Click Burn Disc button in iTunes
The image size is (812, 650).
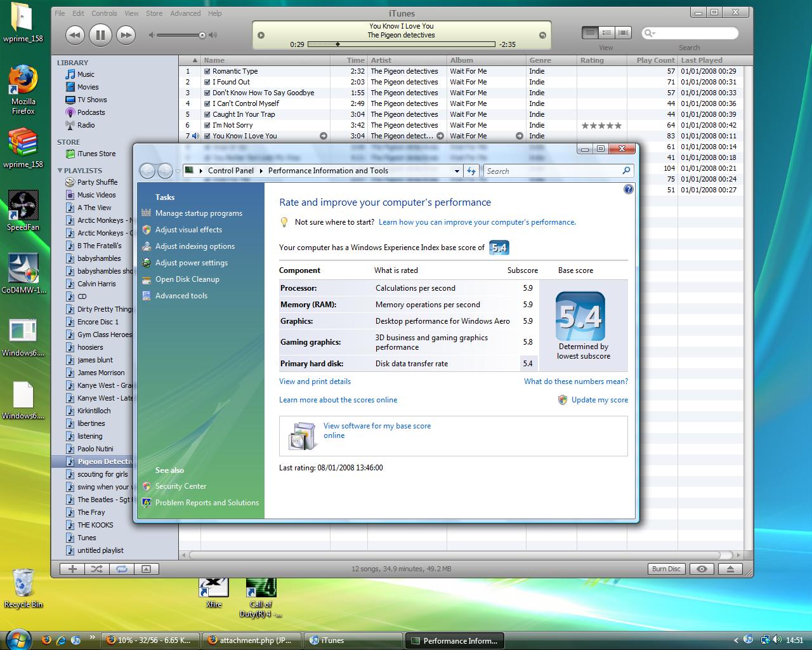point(666,569)
